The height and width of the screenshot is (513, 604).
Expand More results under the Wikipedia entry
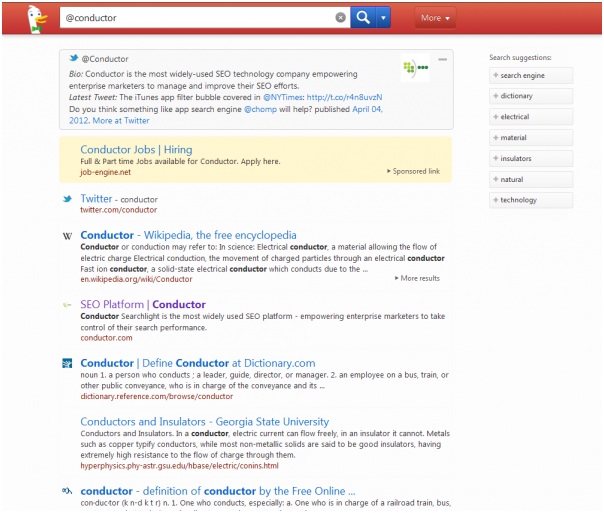coord(417,278)
